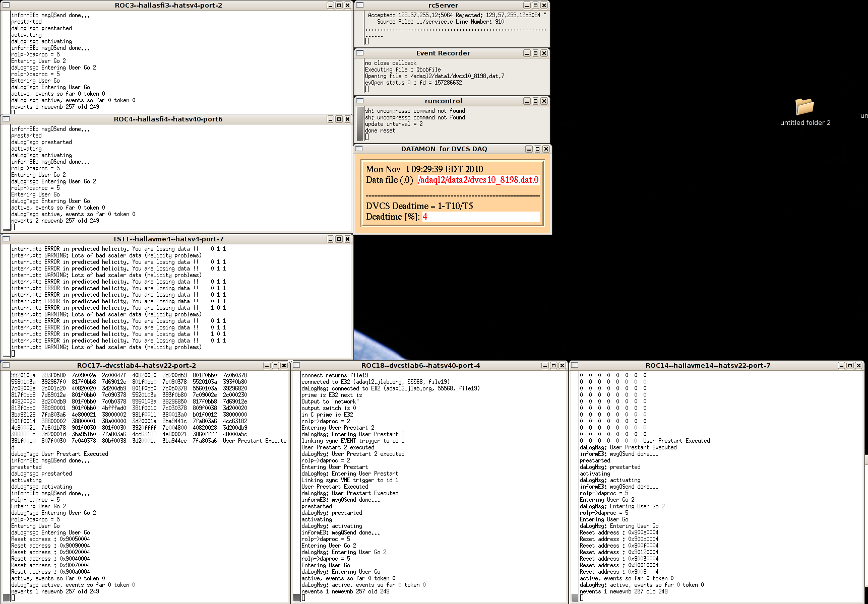
Task: Click 'Reset address : 0x90050004' in ROC17
Action: 50,539
